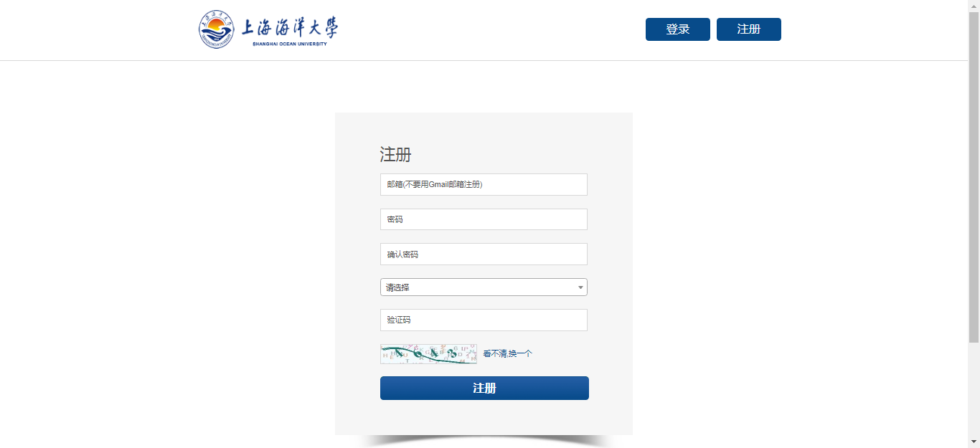
Task: Focus the 邮箱 email input field
Action: click(484, 184)
